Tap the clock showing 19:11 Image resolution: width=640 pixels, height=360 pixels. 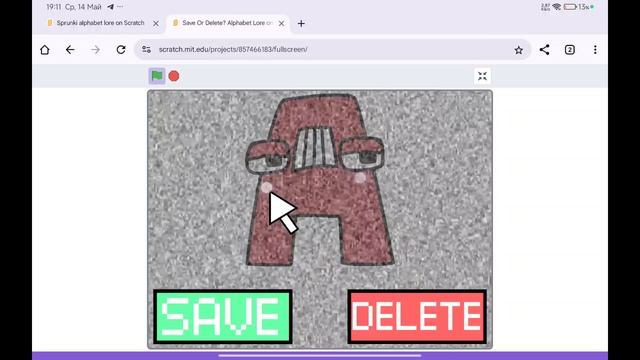click(x=53, y=7)
